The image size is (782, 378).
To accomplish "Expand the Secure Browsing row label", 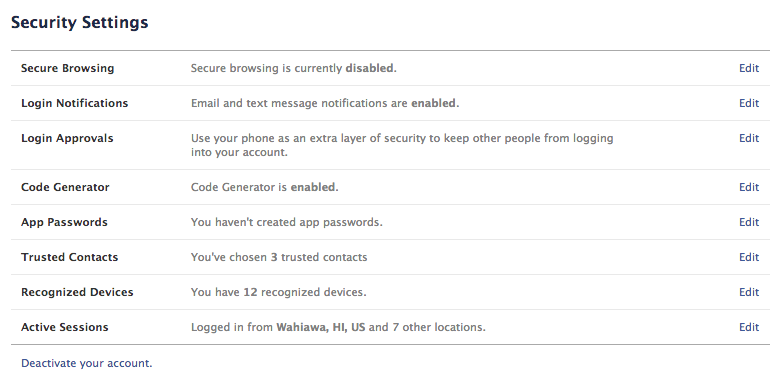I will [x=67, y=68].
